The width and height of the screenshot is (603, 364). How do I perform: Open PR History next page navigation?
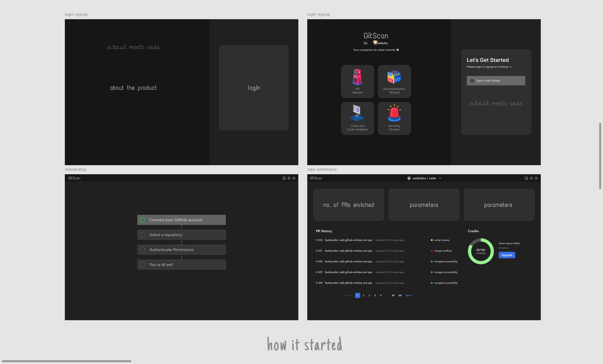point(409,295)
